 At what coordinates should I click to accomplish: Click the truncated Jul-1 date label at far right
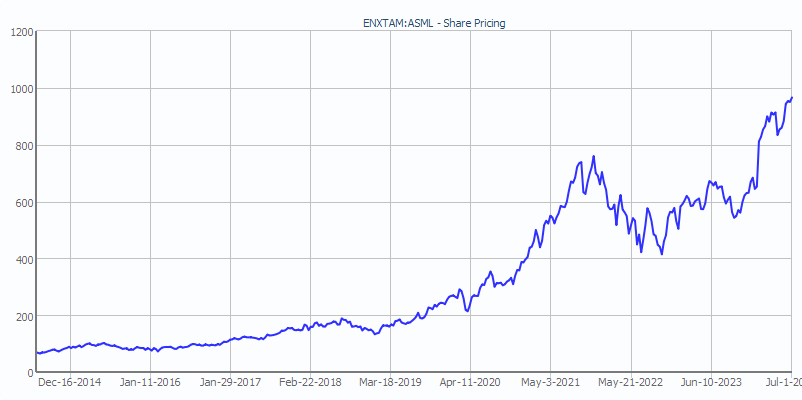782,382
